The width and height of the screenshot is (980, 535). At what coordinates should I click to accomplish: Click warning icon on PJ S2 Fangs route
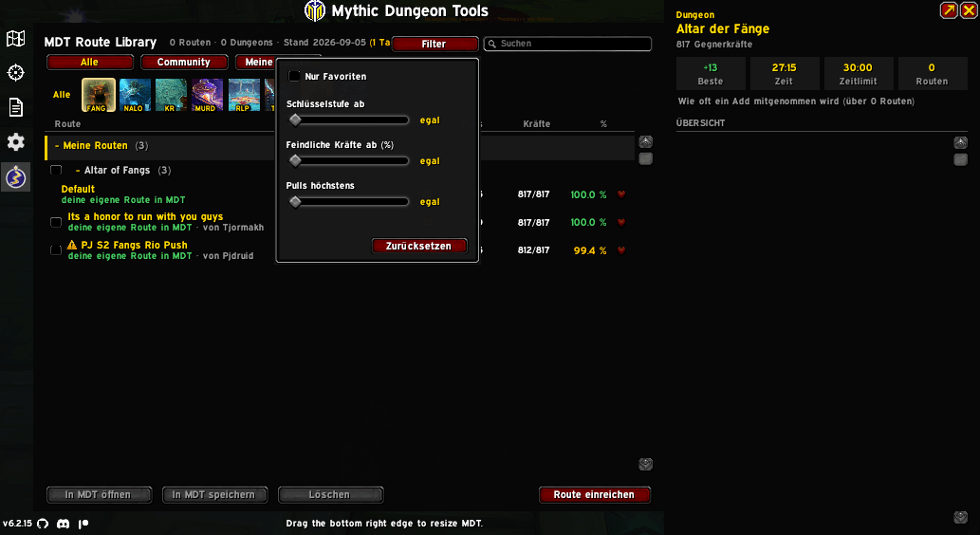tap(72, 245)
